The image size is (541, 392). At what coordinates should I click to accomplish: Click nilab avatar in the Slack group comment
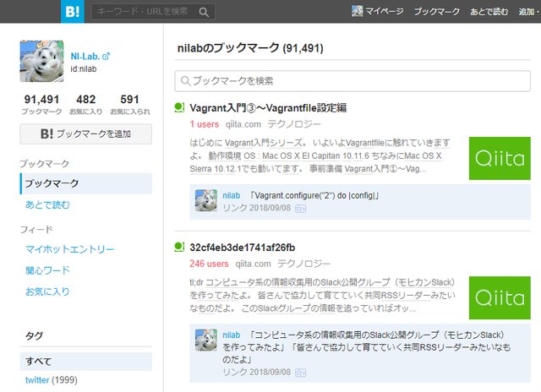point(206,340)
